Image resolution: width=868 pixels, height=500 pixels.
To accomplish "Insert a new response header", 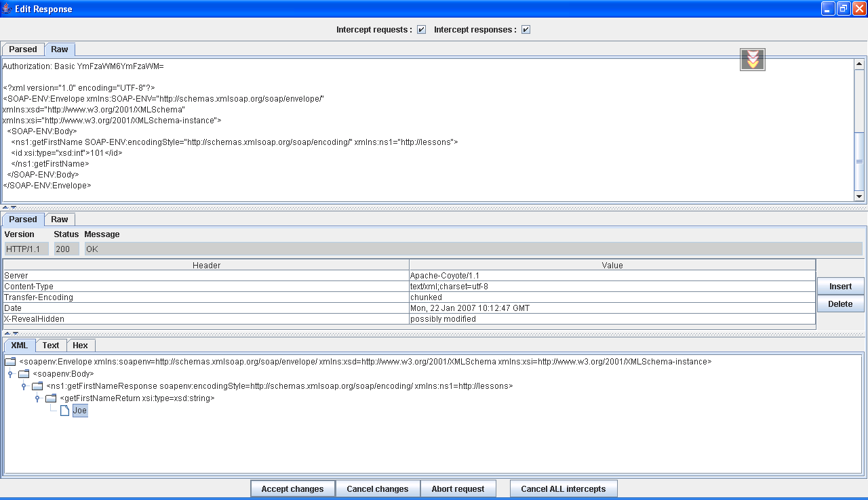I will pyautogui.click(x=840, y=287).
